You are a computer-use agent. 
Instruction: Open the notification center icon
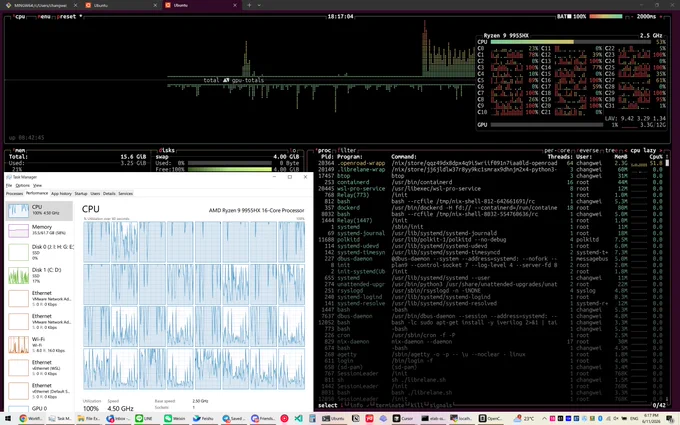671,418
